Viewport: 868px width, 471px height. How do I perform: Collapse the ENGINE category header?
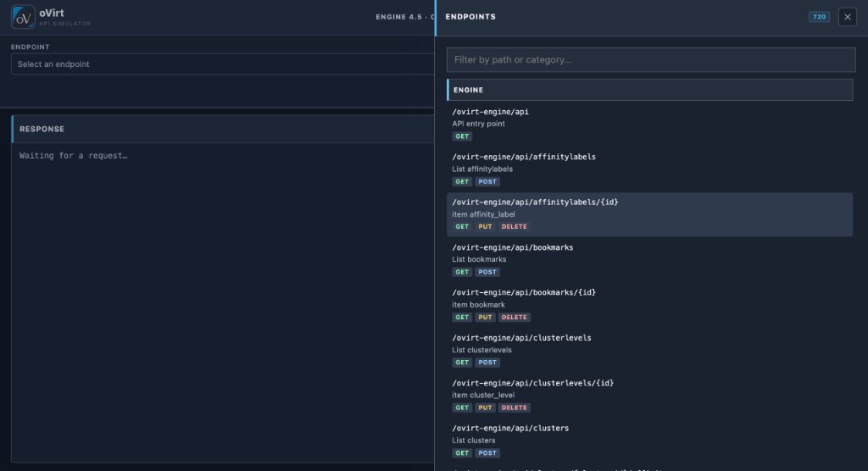pos(650,90)
